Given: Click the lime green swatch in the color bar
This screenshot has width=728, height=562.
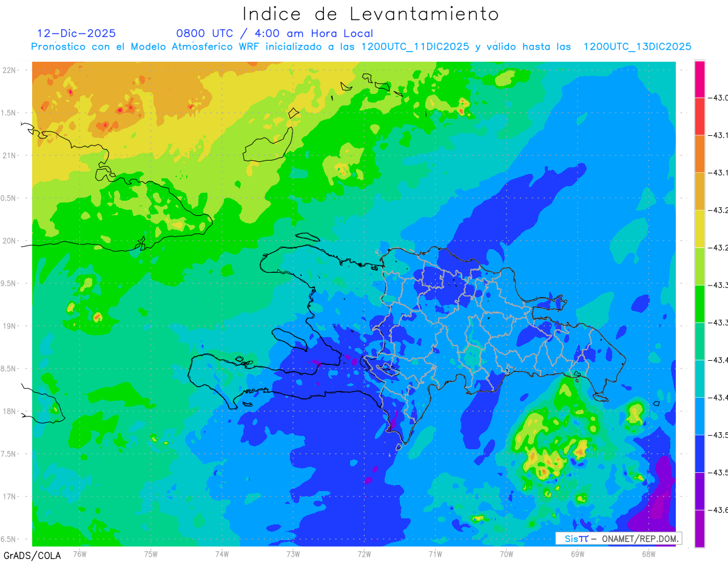Looking at the screenshot, I should point(699,266).
